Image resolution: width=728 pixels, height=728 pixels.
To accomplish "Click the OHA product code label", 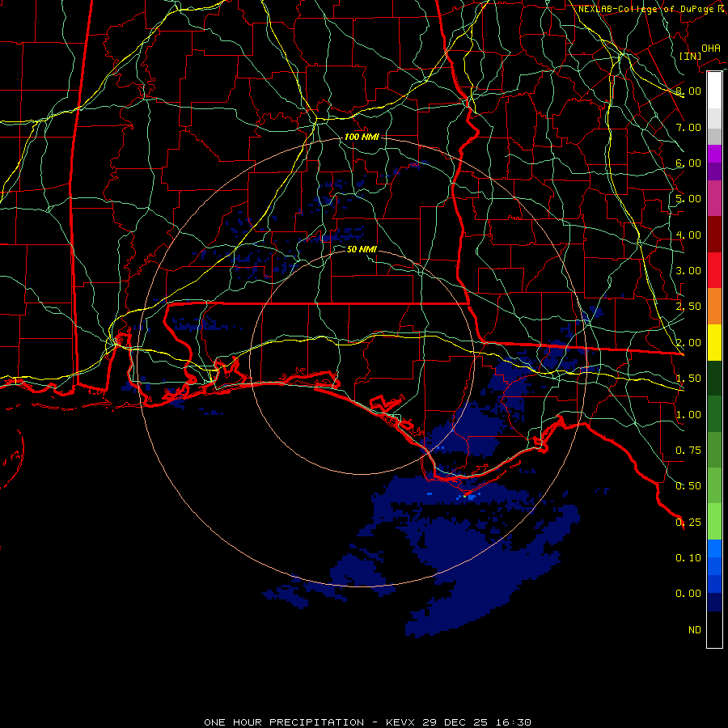I will click(710, 49).
